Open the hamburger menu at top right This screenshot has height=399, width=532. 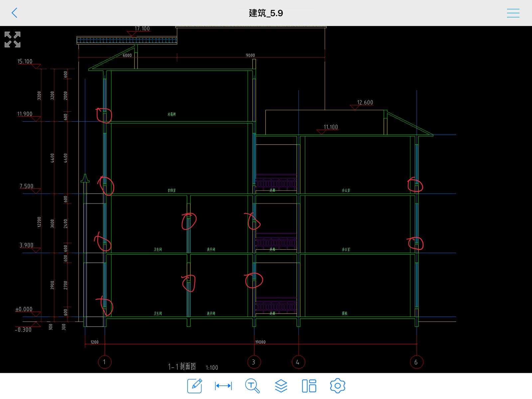pyautogui.click(x=513, y=13)
